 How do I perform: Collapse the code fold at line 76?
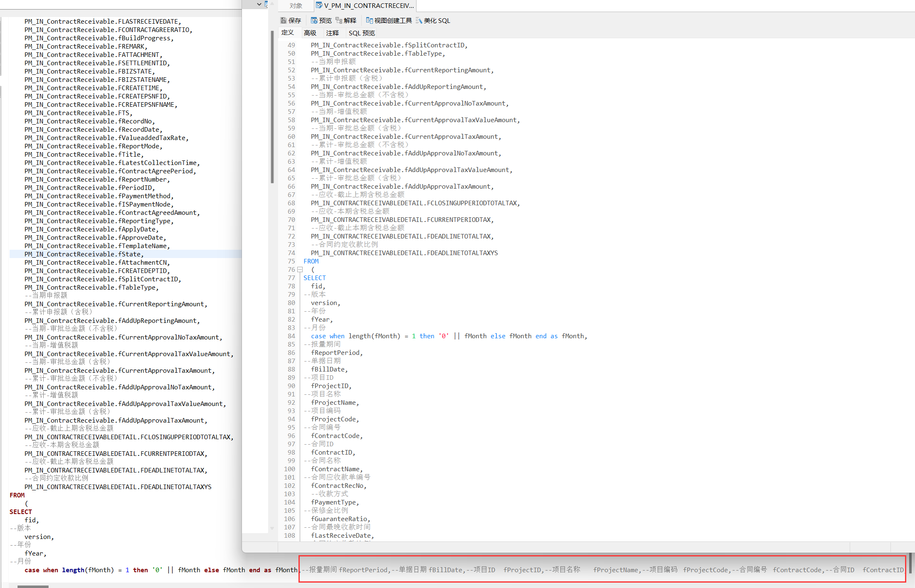click(x=300, y=269)
